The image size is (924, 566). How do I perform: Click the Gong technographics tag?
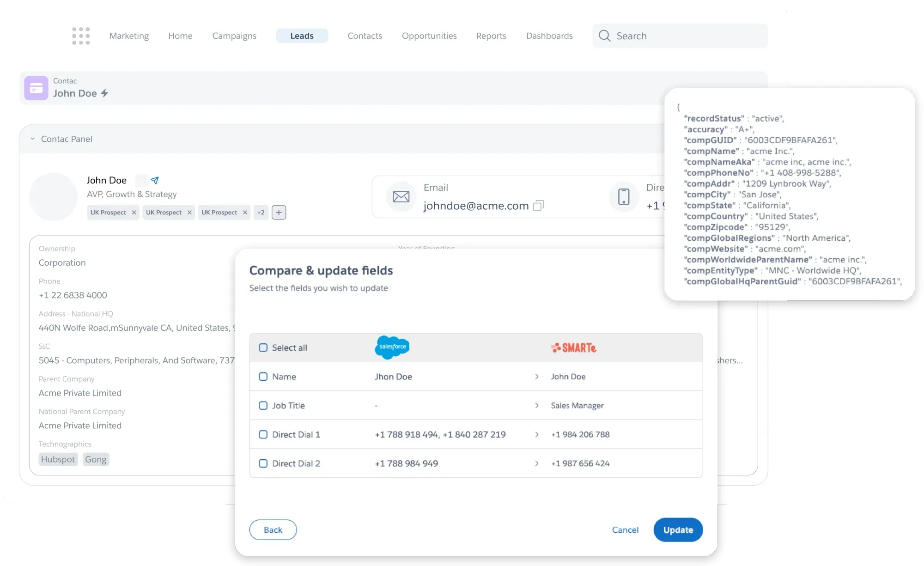click(x=96, y=459)
